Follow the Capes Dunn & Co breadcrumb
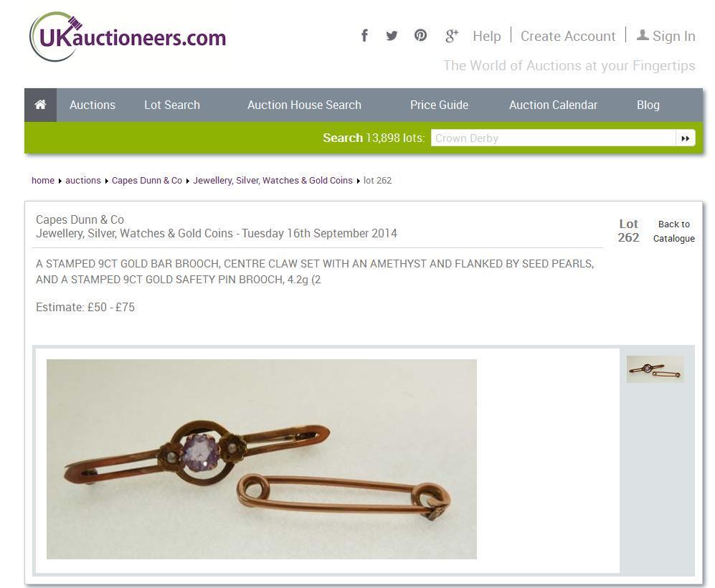715x588 pixels. pos(147,181)
